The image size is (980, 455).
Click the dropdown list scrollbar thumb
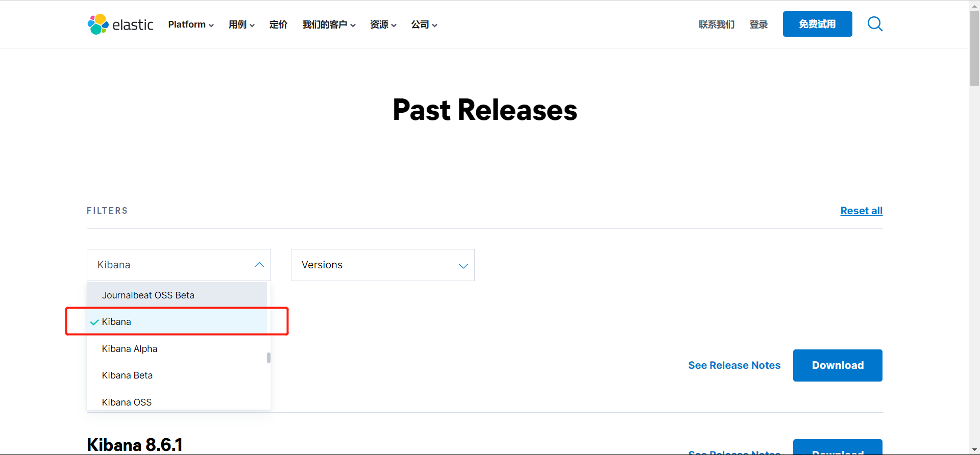click(268, 358)
